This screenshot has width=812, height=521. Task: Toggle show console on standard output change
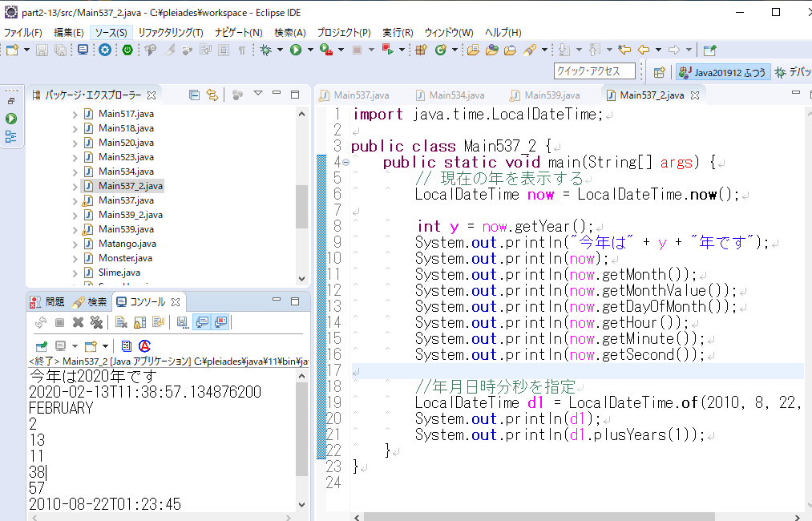pos(201,322)
